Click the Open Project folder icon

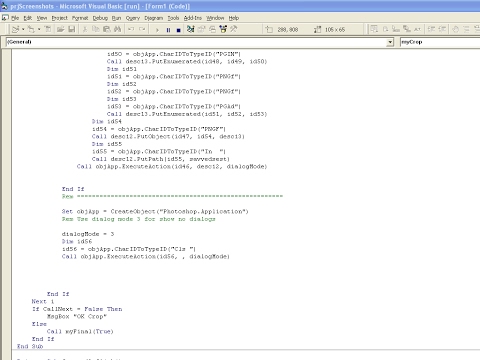tap(60, 29)
